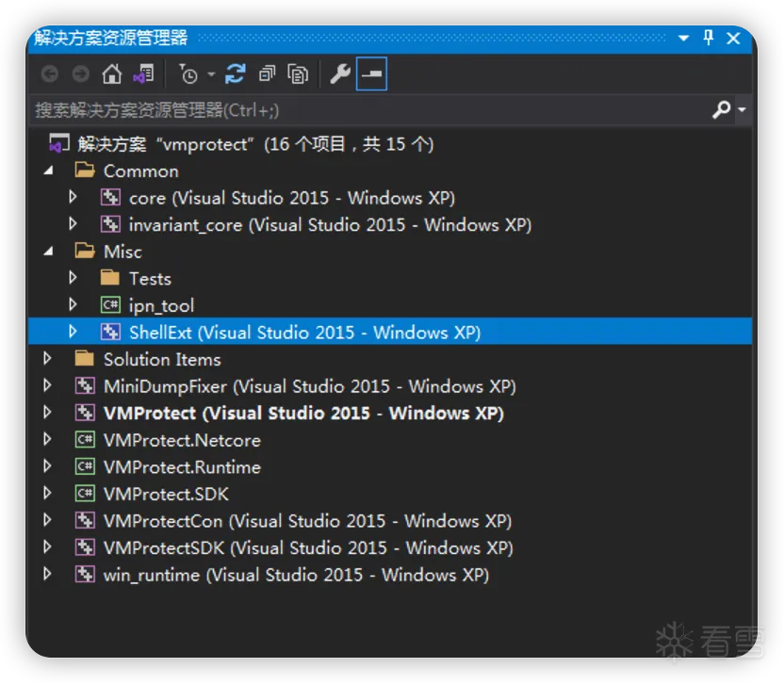This screenshot has width=784, height=684.
Task: Expand the invariant_core project node
Action: pos(73,224)
